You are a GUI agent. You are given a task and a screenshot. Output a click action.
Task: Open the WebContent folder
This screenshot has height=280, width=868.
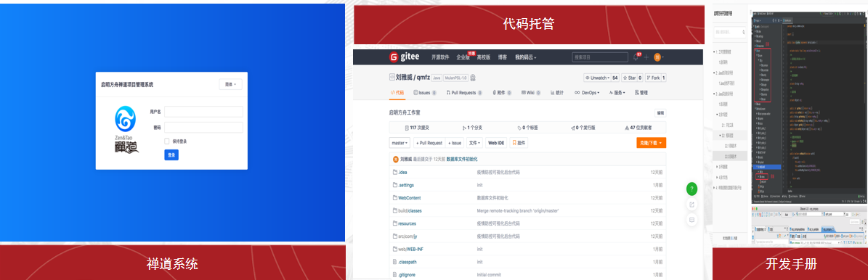tap(410, 197)
